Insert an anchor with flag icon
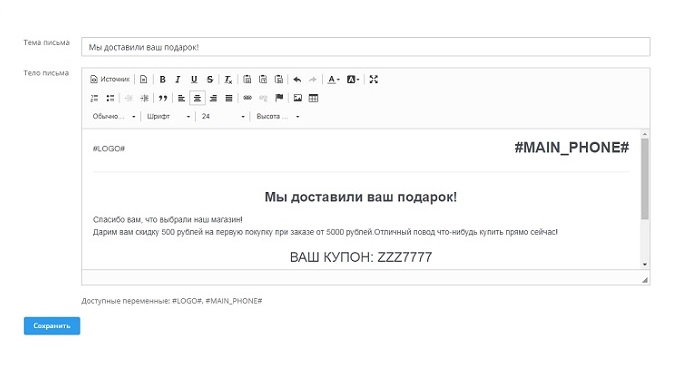 [279, 98]
